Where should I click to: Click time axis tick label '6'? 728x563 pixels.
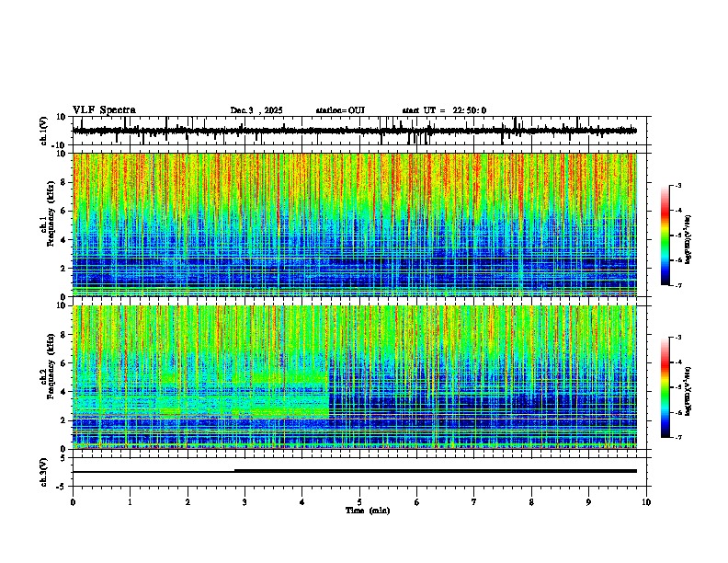pos(417,501)
